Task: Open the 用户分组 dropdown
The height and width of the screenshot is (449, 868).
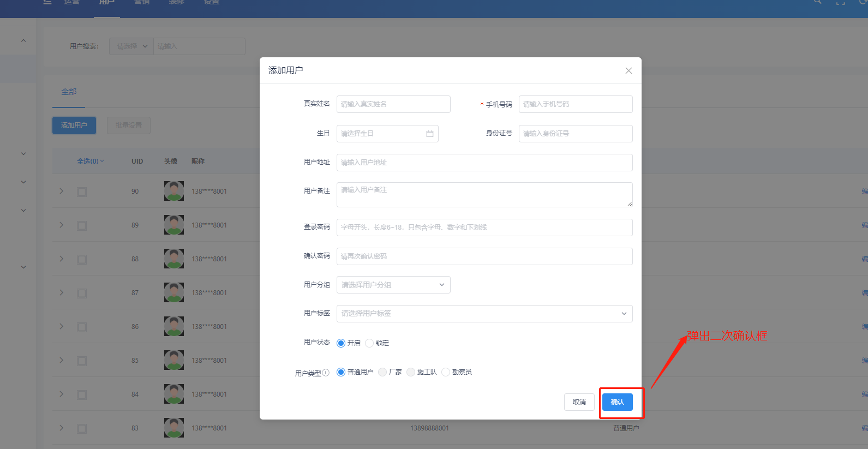Action: pyautogui.click(x=393, y=285)
